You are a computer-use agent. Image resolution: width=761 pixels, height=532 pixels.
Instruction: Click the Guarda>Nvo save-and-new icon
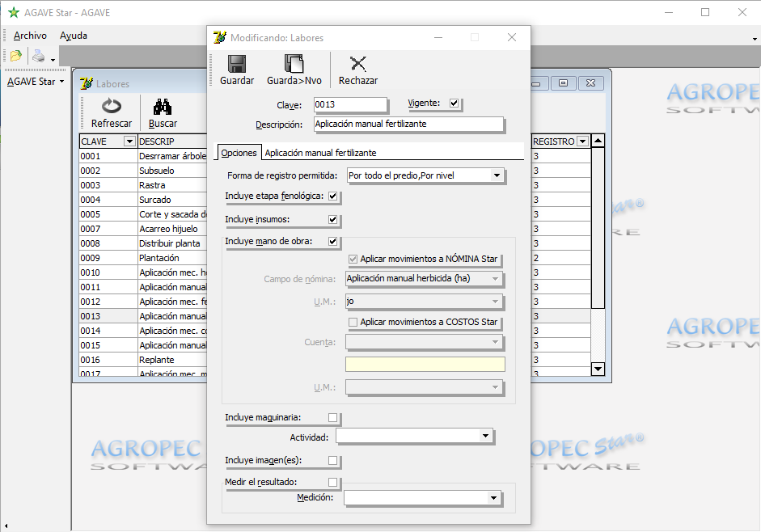click(294, 65)
